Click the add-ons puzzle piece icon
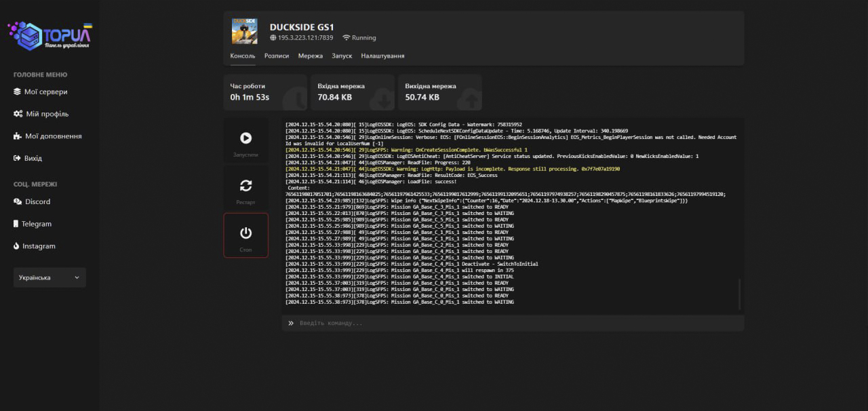868x411 pixels. point(18,136)
